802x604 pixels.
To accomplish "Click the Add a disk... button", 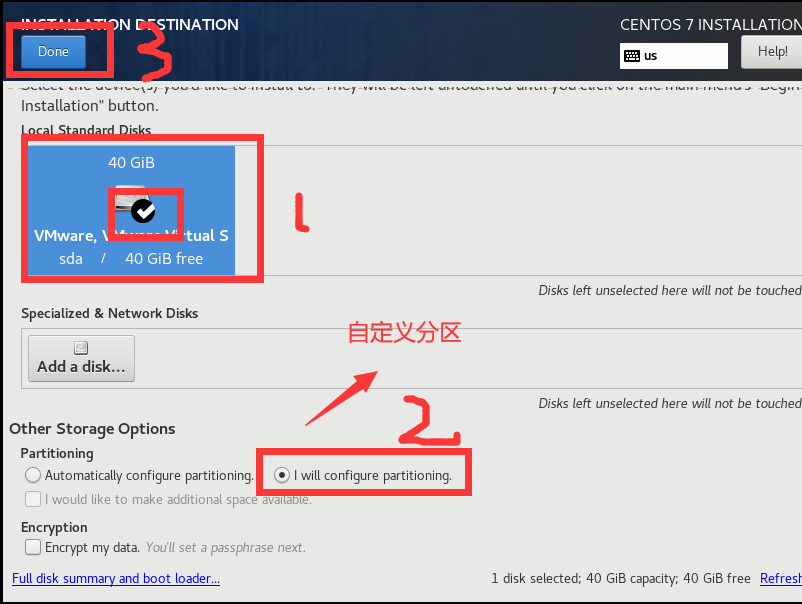I will (81, 359).
